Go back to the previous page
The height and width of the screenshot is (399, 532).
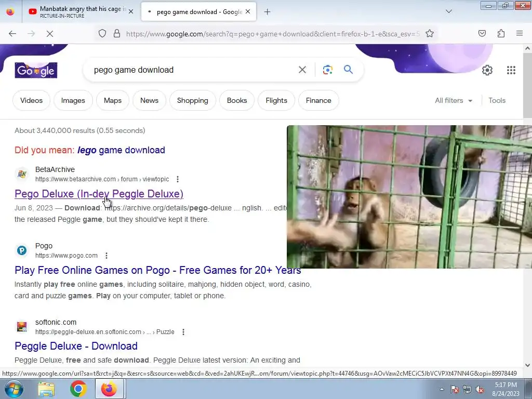(12, 34)
